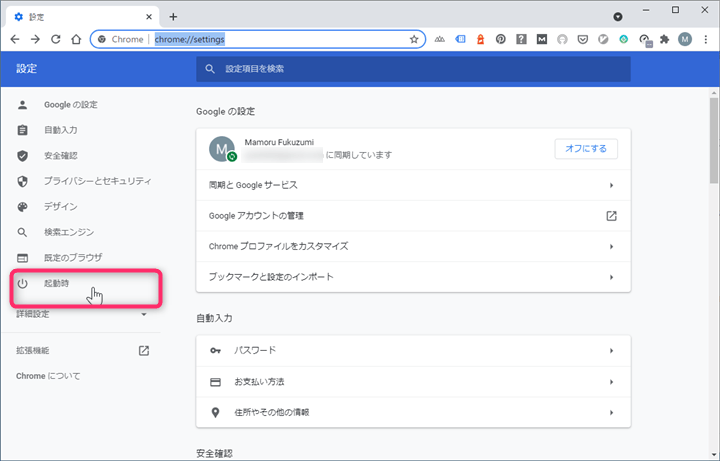Viewport: 720px width, 461px height.
Task: Click the chrome://settings address bar
Action: click(257, 39)
